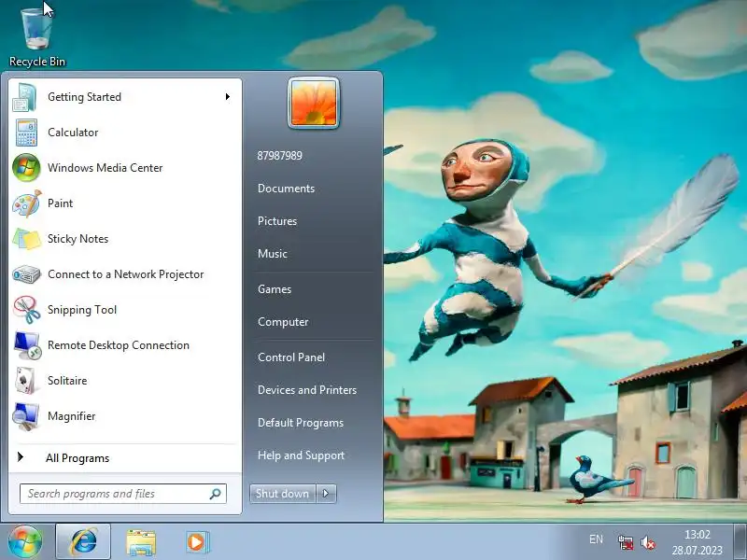Open Pictures from the Start menu
The height and width of the screenshot is (560, 747).
(277, 221)
